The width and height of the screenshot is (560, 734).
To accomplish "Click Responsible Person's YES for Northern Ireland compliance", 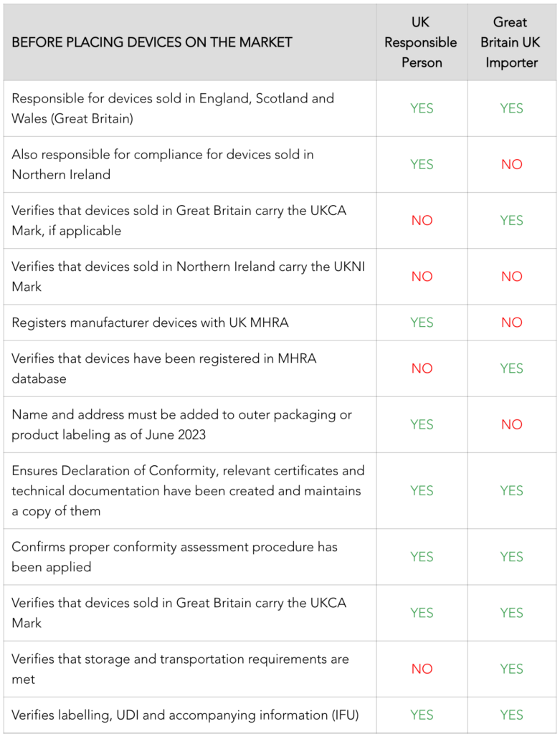I will 422,164.
